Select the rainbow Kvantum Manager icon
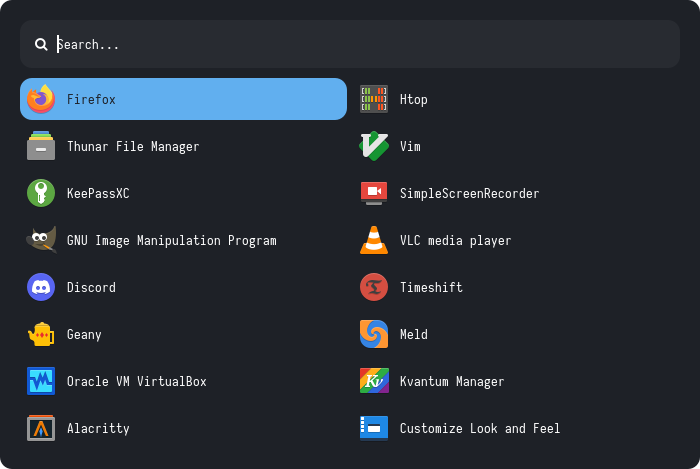 click(374, 381)
